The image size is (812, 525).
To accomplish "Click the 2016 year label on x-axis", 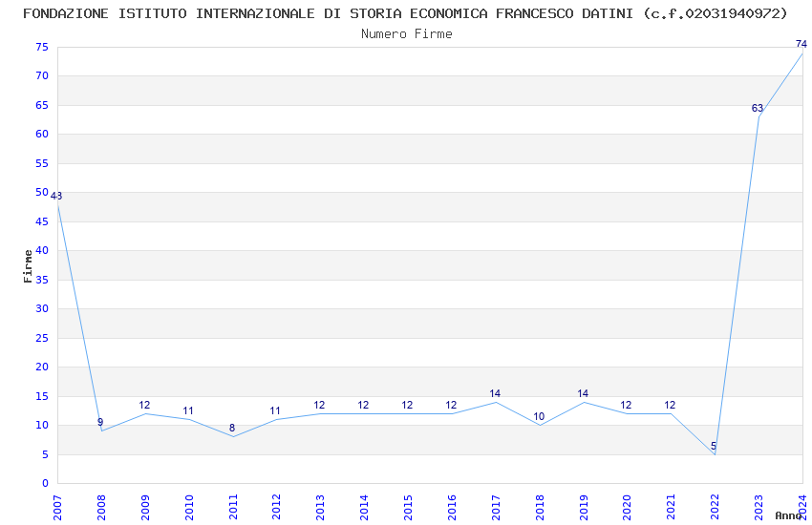I will [452, 508].
